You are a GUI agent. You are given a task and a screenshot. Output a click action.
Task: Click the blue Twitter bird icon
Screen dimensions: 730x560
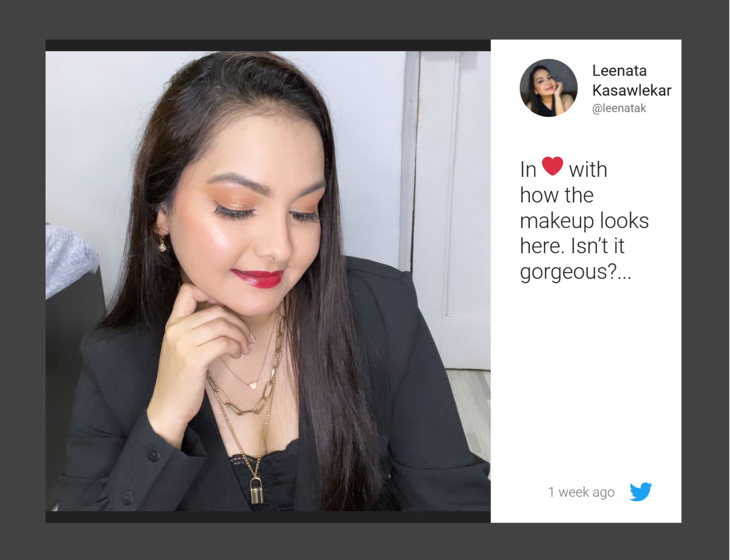pos(641,492)
